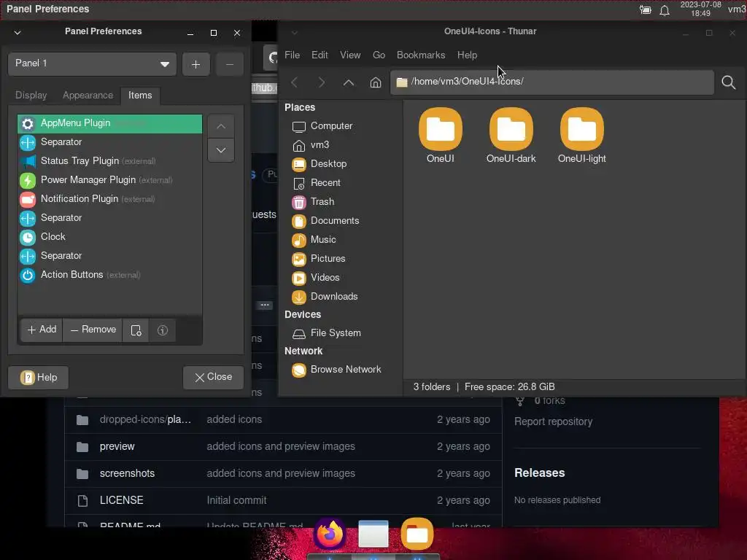This screenshot has height=560, width=747.
Task: Open Thunar Bookmarks menu
Action: click(x=421, y=55)
